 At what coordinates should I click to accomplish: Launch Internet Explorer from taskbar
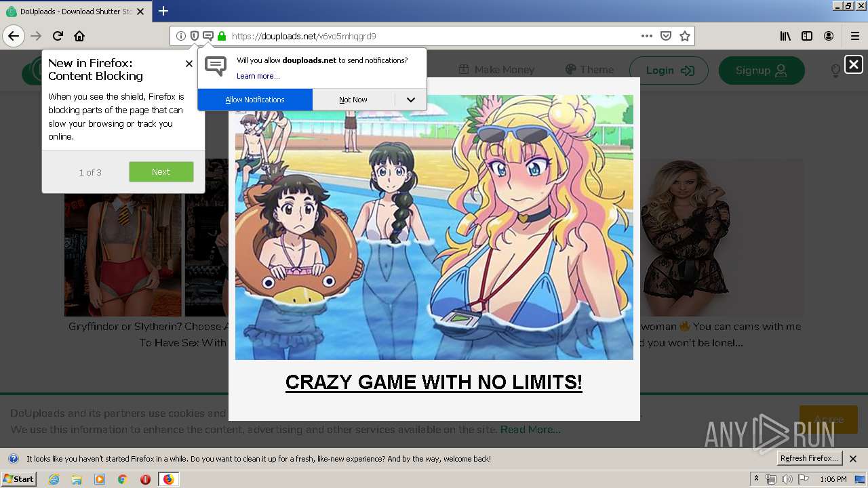(x=54, y=479)
